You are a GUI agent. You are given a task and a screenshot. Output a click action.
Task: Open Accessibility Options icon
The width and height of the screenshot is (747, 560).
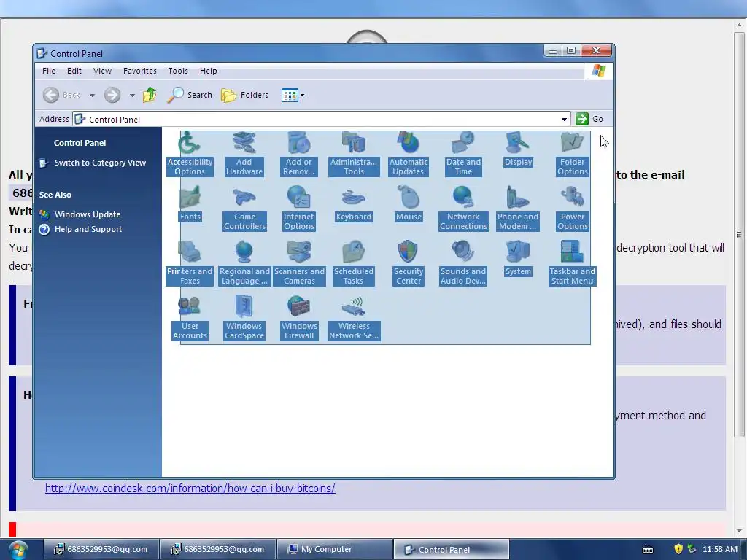coord(190,153)
